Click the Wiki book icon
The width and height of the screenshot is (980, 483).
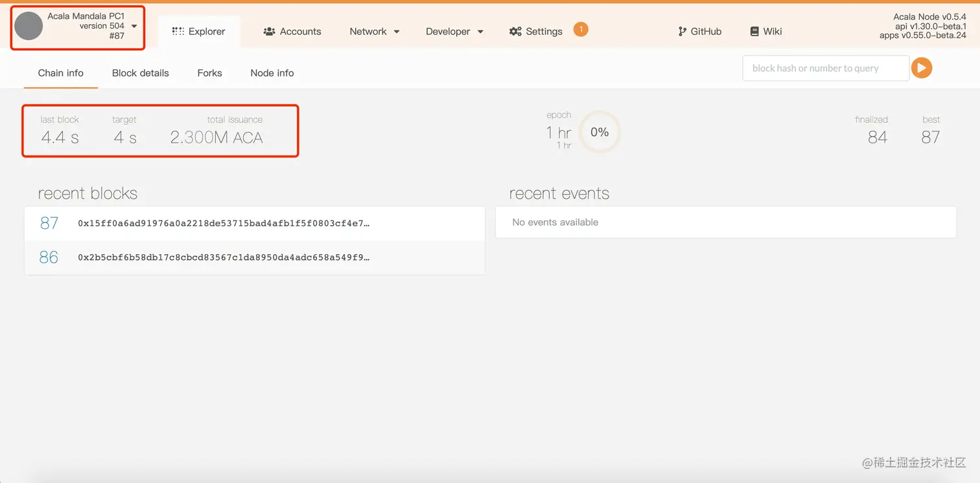tap(754, 31)
